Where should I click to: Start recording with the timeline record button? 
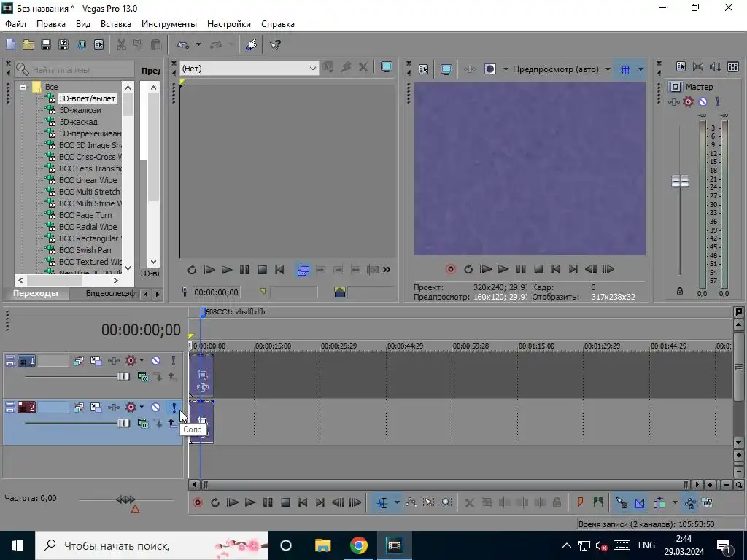pyautogui.click(x=197, y=502)
